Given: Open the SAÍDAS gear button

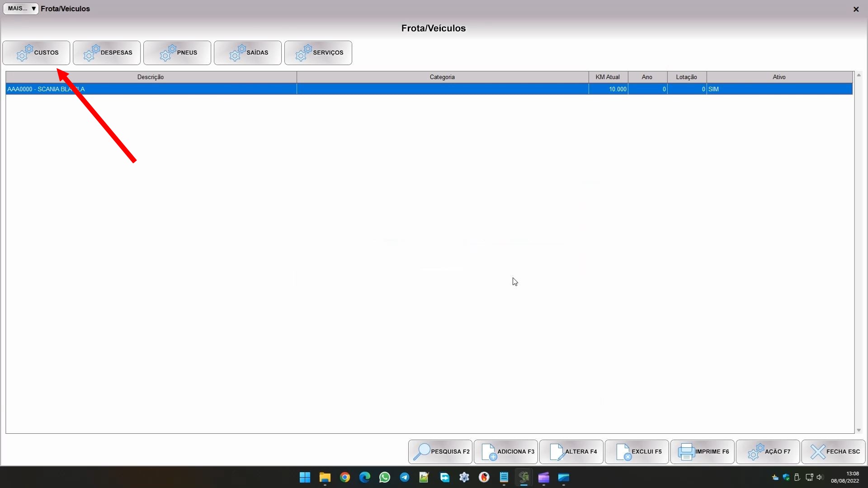Looking at the screenshot, I should point(248,53).
